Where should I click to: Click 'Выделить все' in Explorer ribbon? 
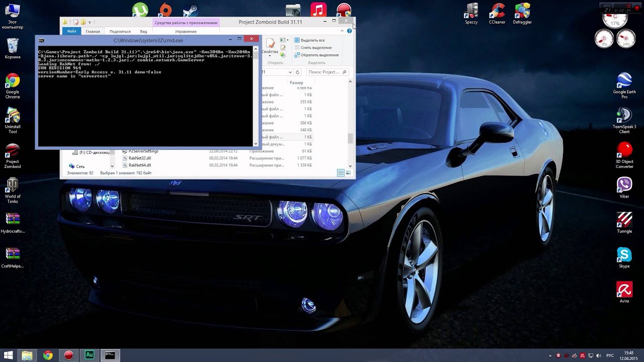point(309,40)
